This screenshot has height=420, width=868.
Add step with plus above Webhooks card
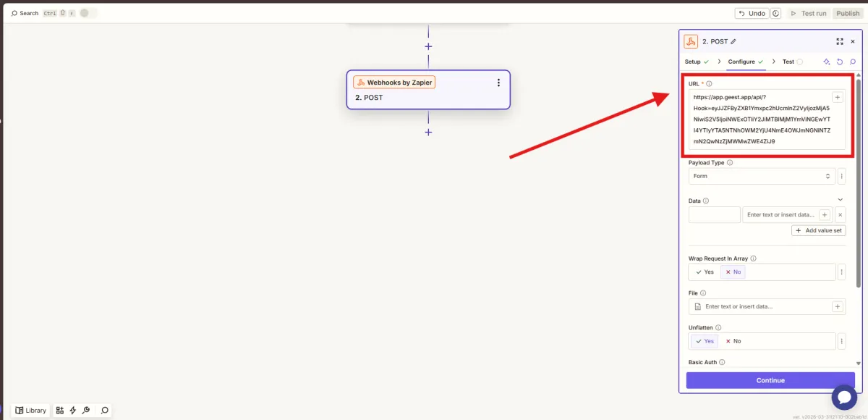[x=428, y=46]
